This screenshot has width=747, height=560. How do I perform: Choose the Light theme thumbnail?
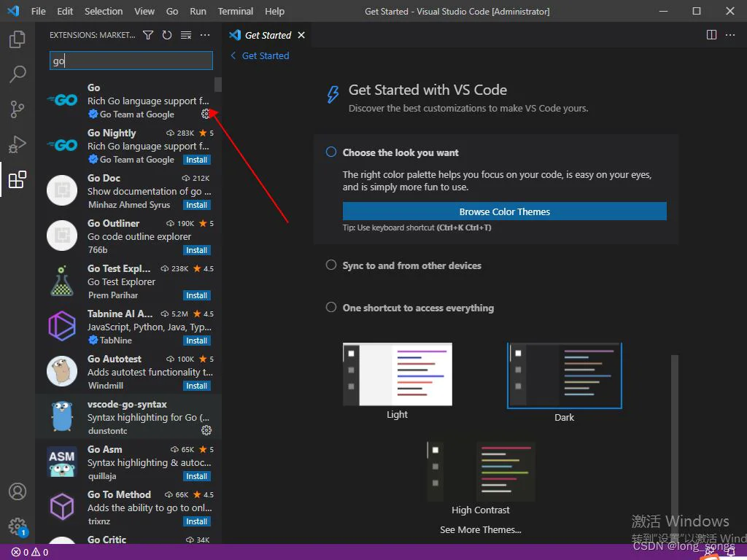[398, 374]
